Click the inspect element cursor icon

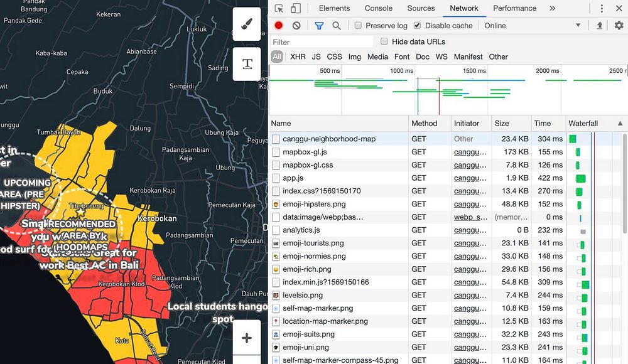279,8
